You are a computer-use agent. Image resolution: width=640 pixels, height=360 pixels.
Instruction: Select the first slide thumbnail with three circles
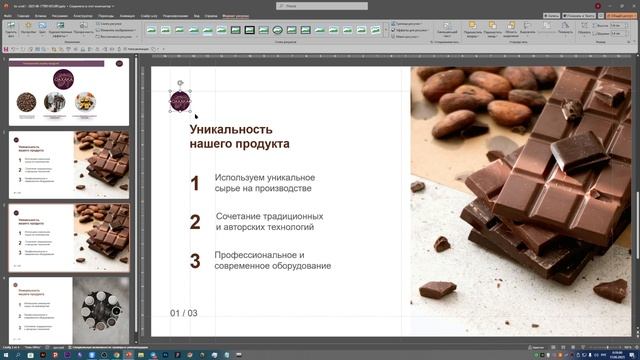[x=69, y=92]
